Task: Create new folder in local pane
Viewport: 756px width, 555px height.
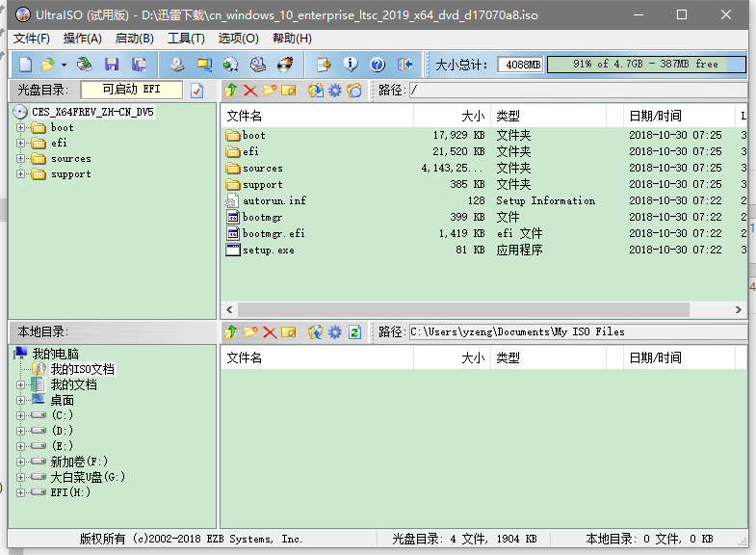Action: tap(250, 331)
